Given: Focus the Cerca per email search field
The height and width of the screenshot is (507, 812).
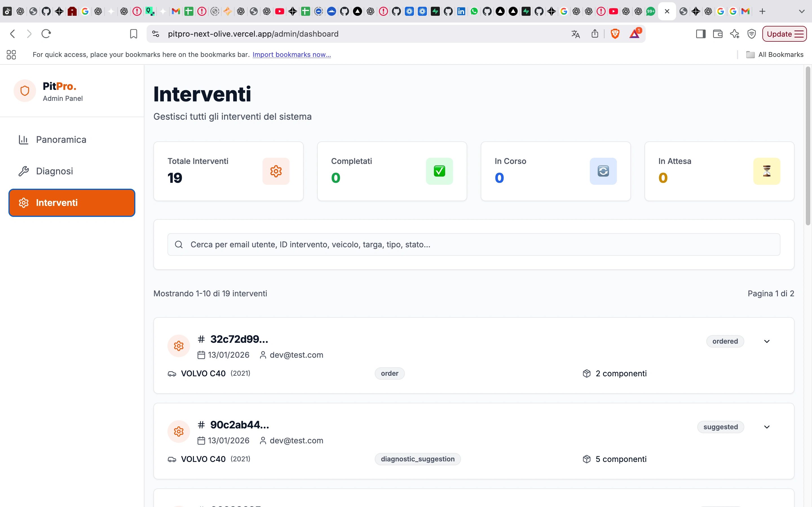Looking at the screenshot, I should 473,244.
